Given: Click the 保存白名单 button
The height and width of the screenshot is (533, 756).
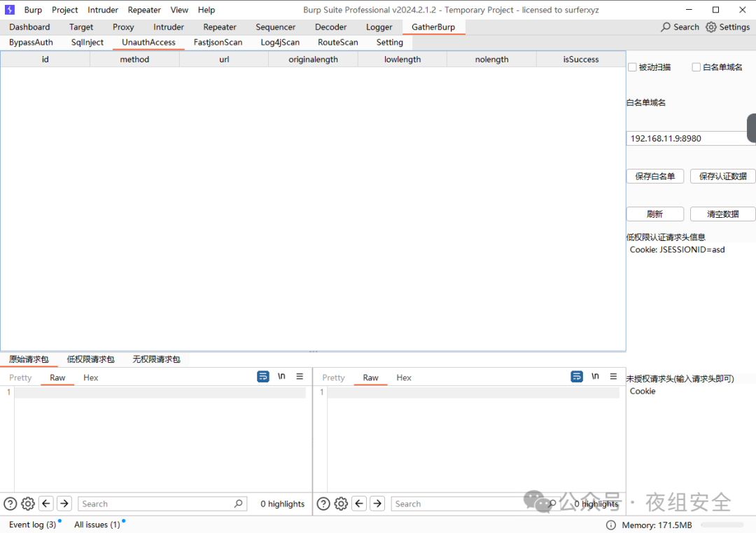Looking at the screenshot, I should [654, 176].
